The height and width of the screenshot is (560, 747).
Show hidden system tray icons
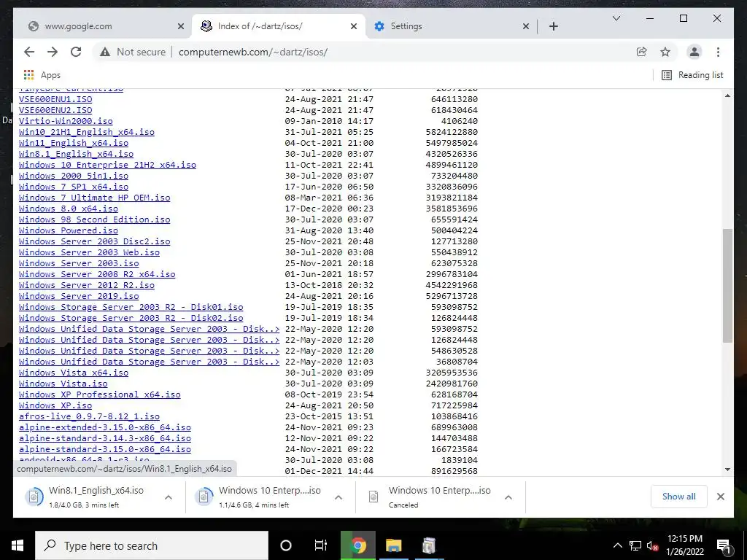coord(617,545)
